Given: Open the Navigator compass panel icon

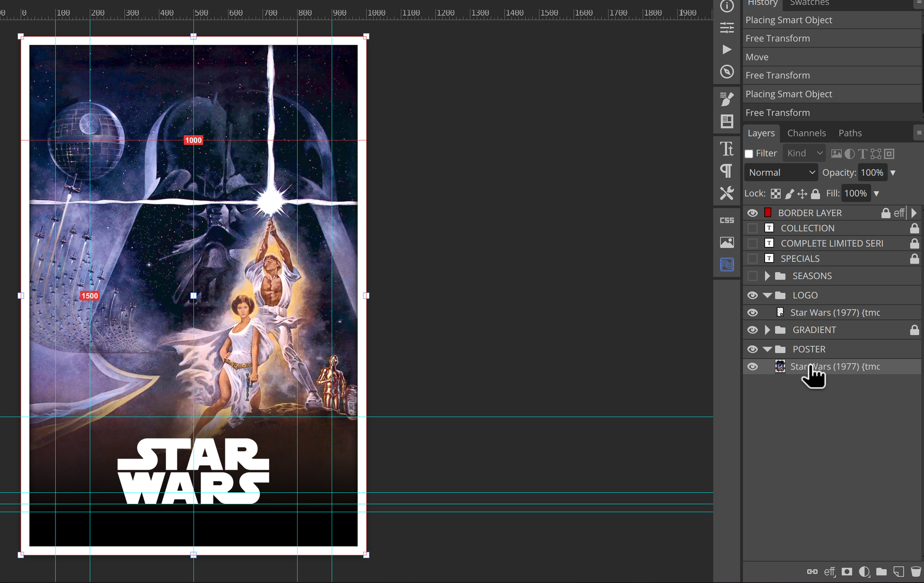Looking at the screenshot, I should [x=727, y=72].
